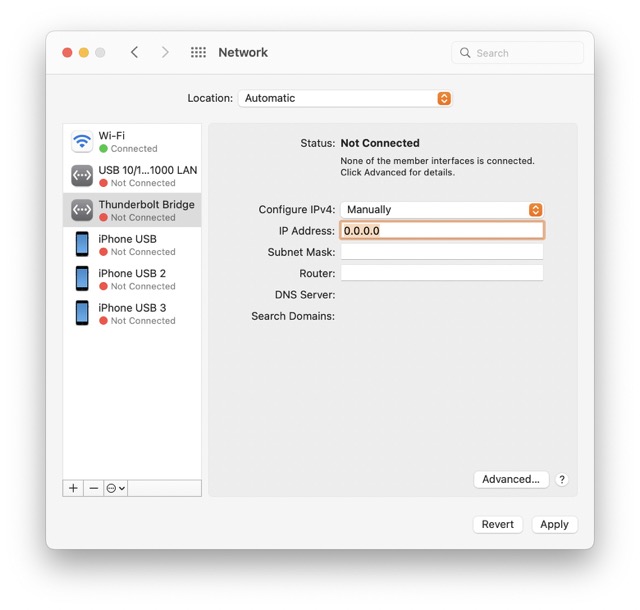Image resolution: width=640 pixels, height=610 pixels.
Task: Select iPhone USB in the service list
Action: pyautogui.click(x=132, y=245)
